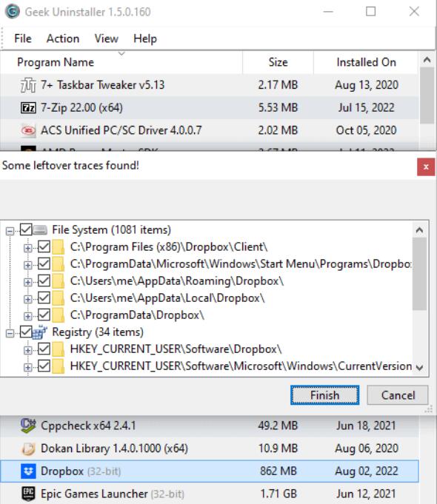Click the Registry node icon
This screenshot has height=504, width=437.
pyautogui.click(x=39, y=332)
